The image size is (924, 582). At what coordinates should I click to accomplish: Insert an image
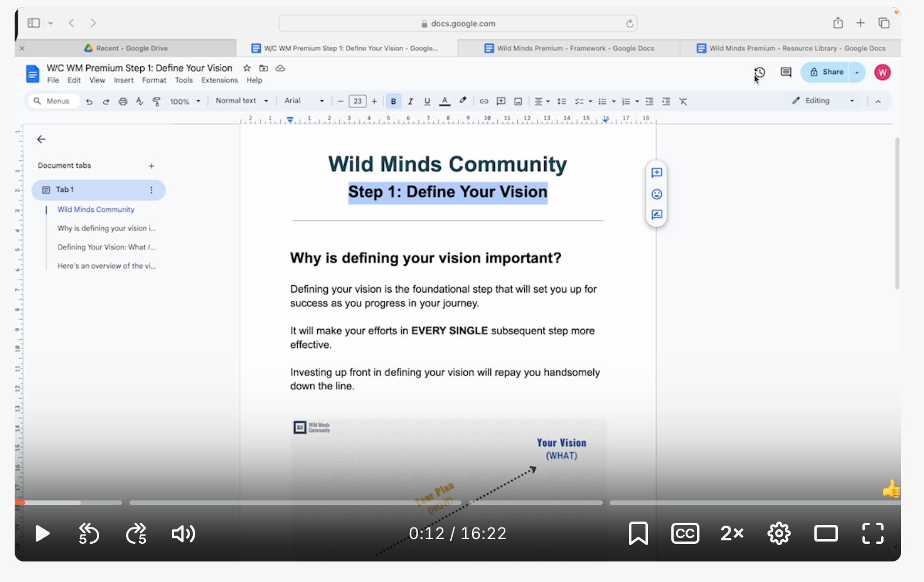(x=518, y=101)
